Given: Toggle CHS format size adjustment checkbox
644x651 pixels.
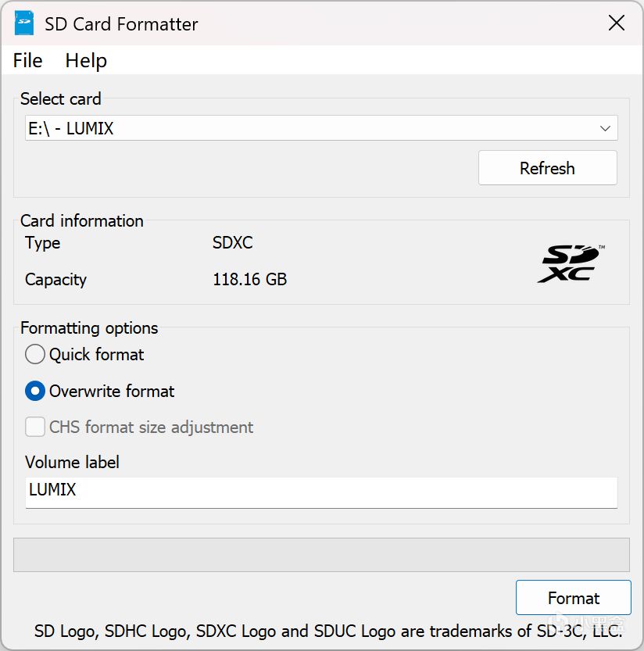Looking at the screenshot, I should tap(35, 427).
